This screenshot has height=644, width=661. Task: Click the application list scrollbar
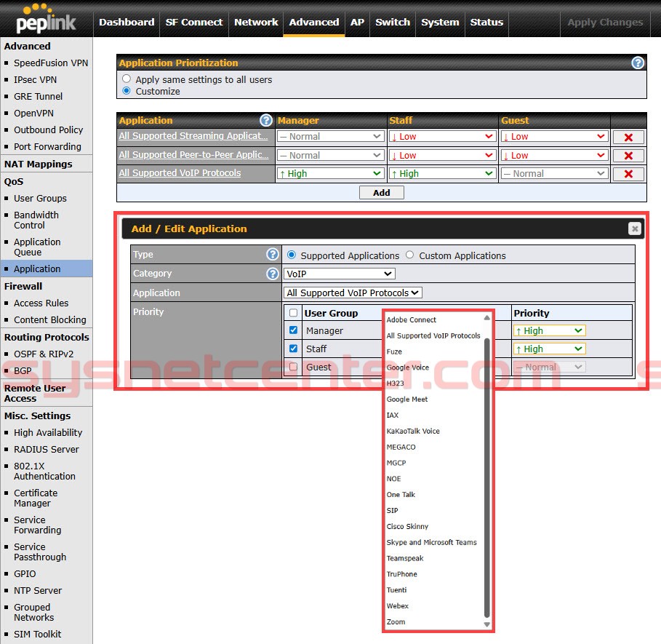pyautogui.click(x=487, y=477)
